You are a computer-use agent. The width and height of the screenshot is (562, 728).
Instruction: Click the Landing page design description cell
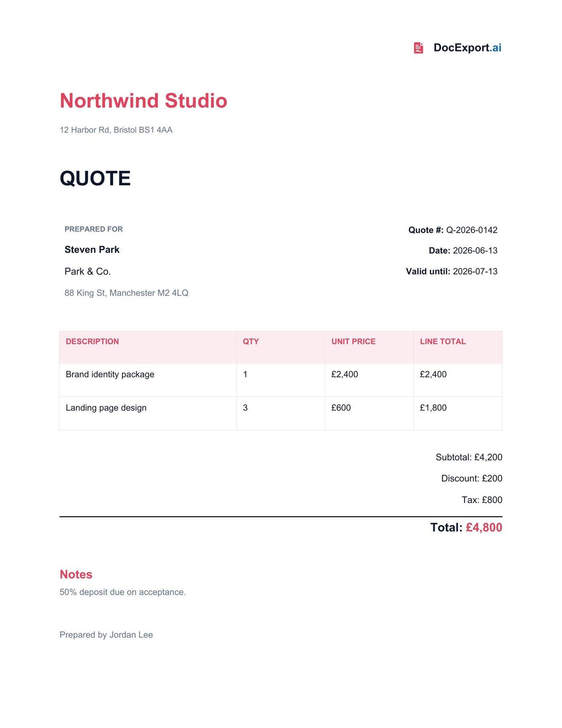coord(148,413)
